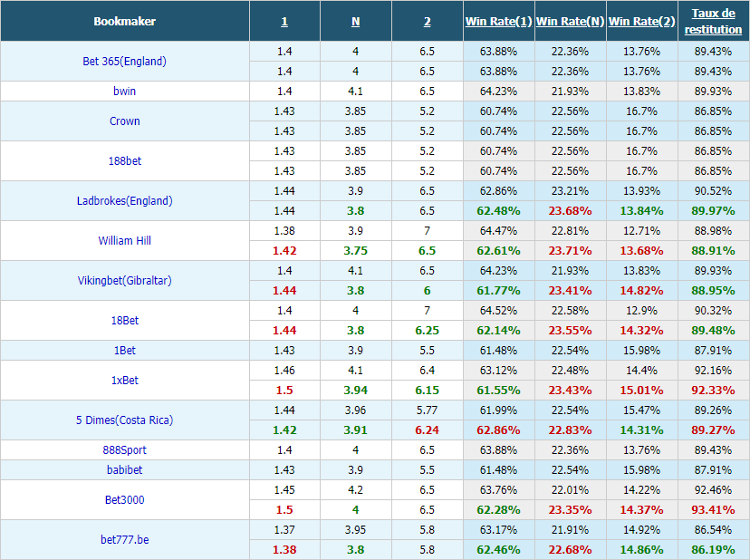The image size is (750, 560).
Task: Select 18Bet 6.25 away odds
Action: (428, 330)
